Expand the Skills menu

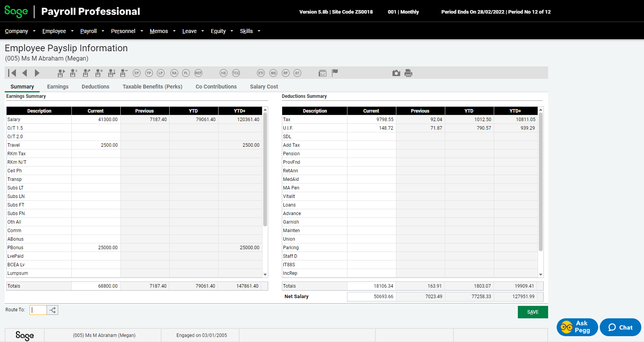click(x=250, y=31)
